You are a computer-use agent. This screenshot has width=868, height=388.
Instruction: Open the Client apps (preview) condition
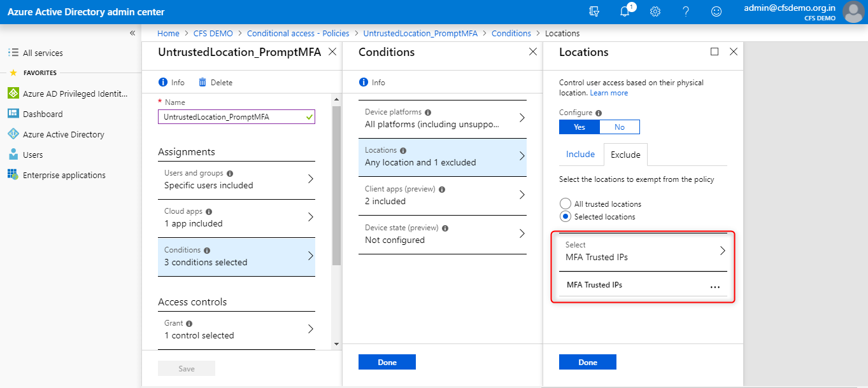pos(443,195)
